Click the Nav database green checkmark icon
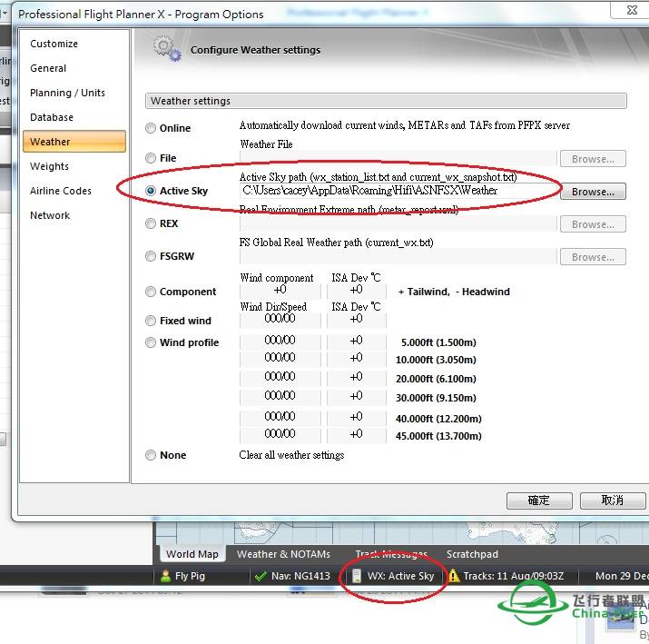This screenshot has height=644, width=649. (261, 576)
